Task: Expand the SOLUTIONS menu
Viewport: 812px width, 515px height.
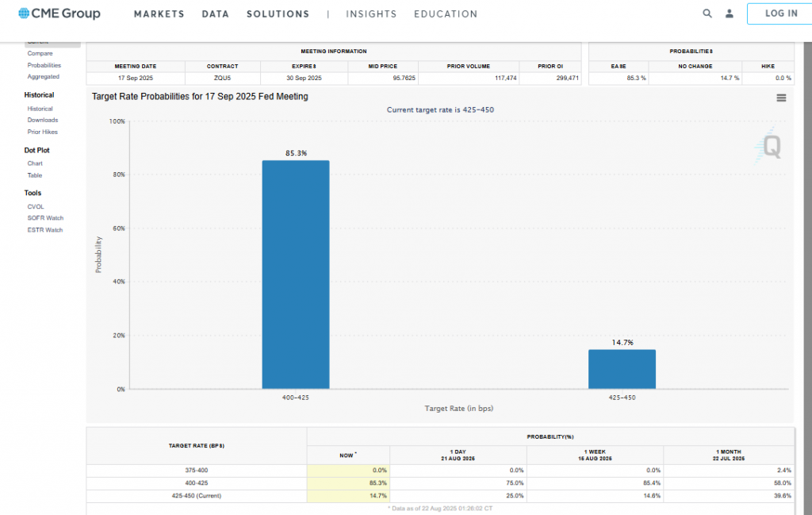Action: 278,14
